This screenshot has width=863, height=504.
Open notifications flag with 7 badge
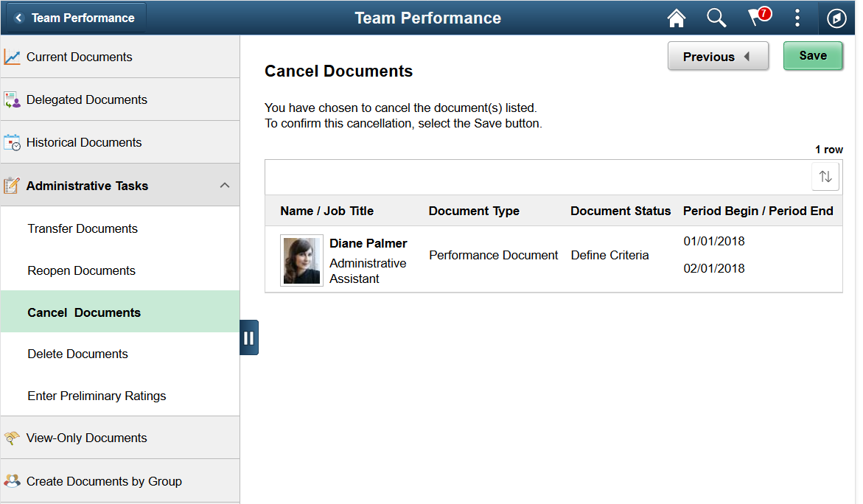(x=759, y=17)
